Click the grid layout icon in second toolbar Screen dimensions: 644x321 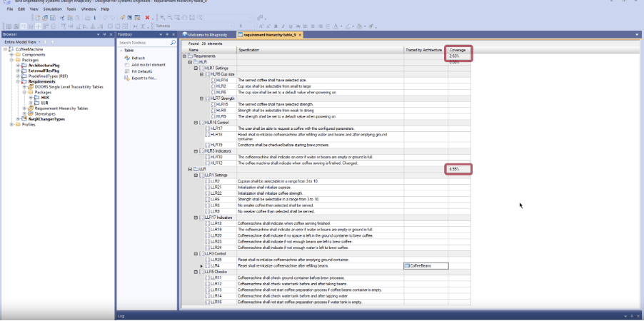(x=9, y=26)
